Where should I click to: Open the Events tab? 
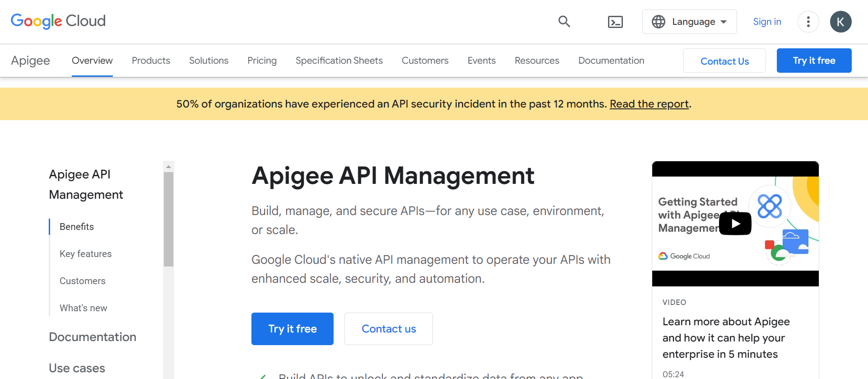[x=481, y=61]
